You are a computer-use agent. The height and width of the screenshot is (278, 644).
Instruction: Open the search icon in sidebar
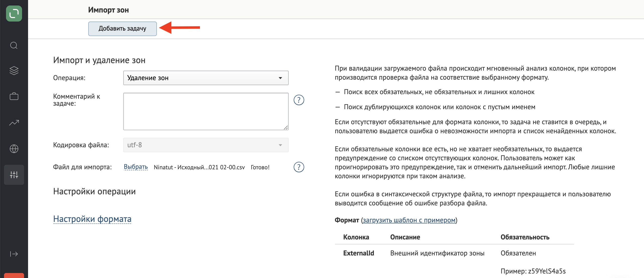[14, 46]
